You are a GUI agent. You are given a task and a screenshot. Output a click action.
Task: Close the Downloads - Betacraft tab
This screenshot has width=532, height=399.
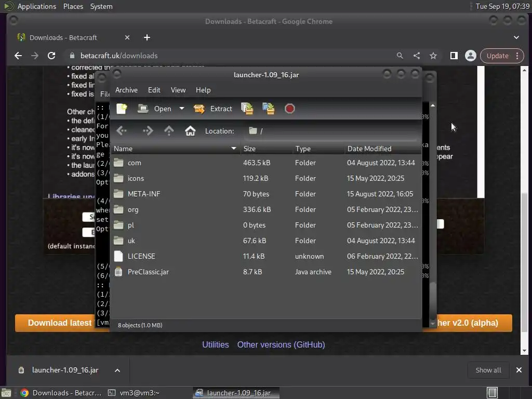tap(127, 37)
